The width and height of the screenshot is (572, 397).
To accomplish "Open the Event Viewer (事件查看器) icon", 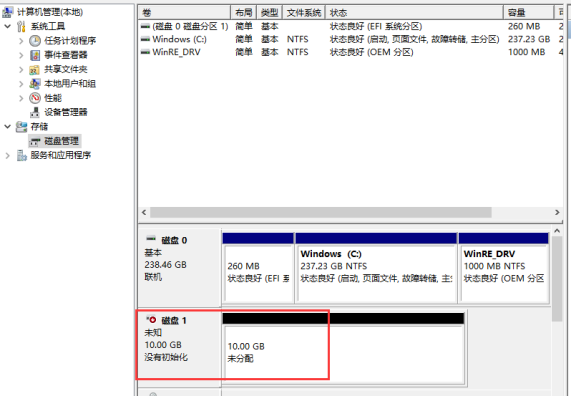I will (35, 55).
